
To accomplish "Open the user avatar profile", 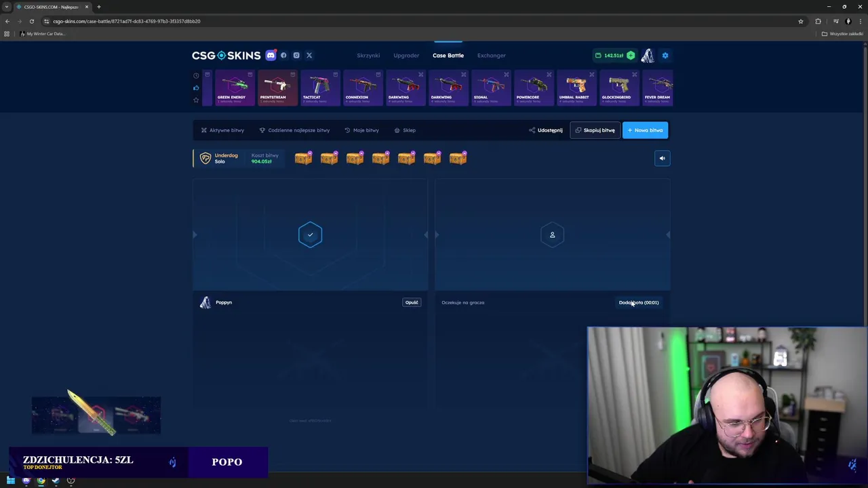I will (x=648, y=56).
